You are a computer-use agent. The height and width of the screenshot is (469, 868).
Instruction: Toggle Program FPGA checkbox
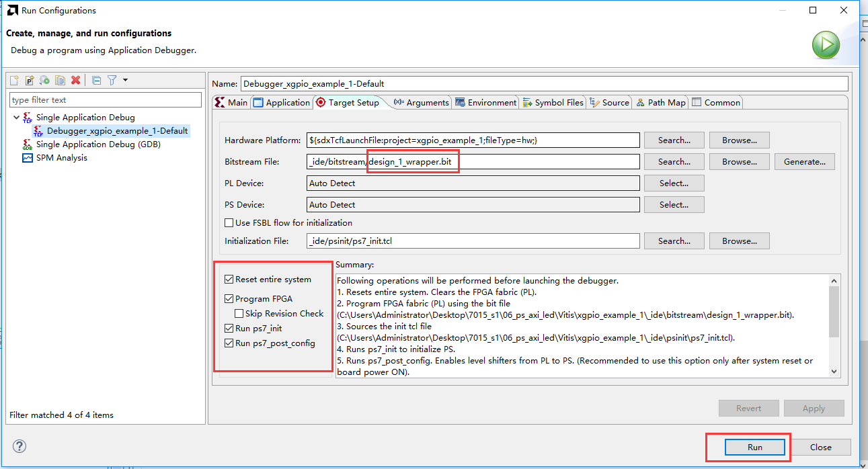coord(229,299)
